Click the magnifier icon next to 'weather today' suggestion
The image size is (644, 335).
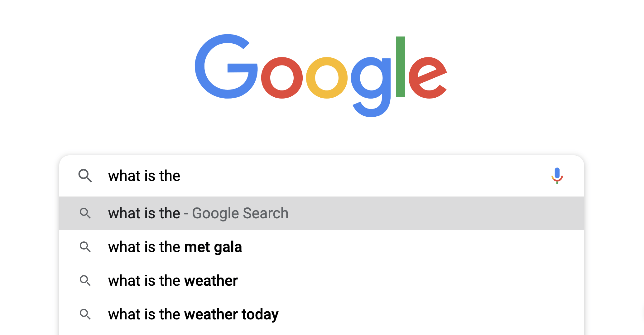[85, 314]
